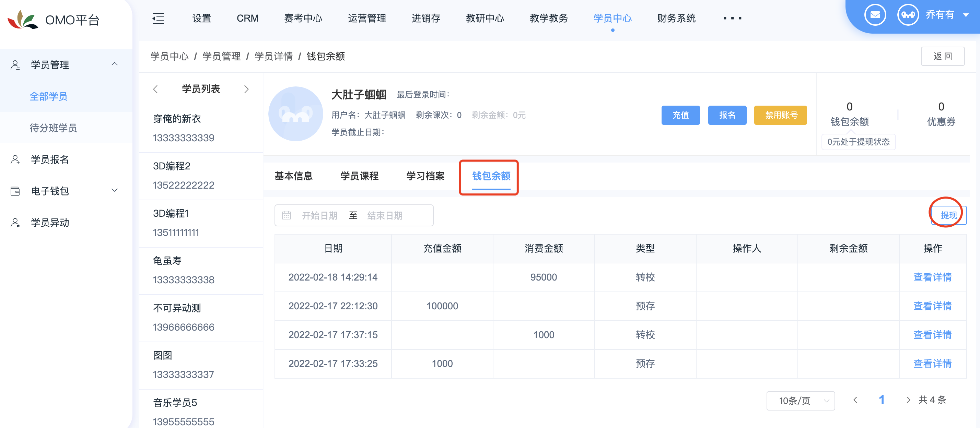Click the 提现 button

(x=948, y=215)
